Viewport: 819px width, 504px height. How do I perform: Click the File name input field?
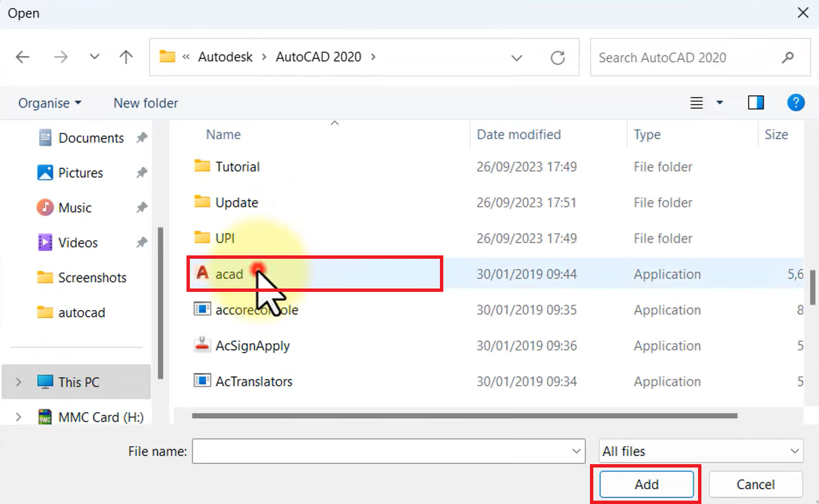382,451
